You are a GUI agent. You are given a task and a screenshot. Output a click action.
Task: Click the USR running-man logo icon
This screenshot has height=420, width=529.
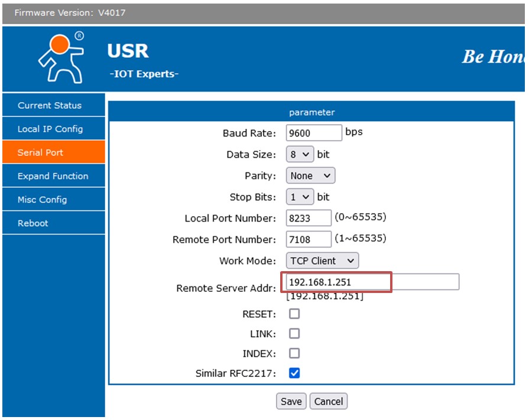[61, 58]
